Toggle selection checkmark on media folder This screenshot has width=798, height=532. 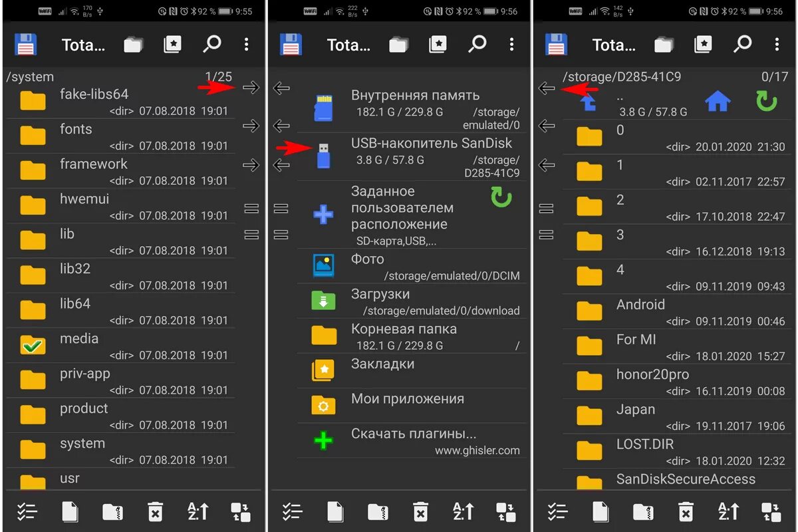(33, 345)
